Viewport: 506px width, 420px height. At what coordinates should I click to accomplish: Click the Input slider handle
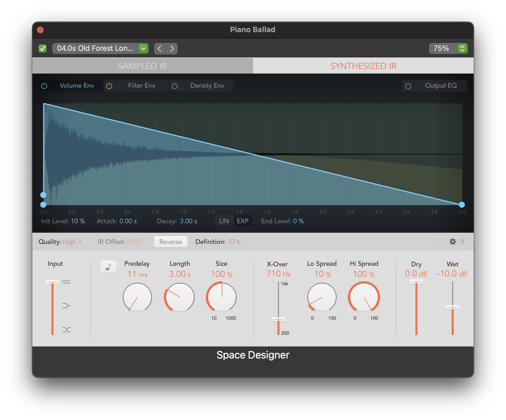[52, 282]
